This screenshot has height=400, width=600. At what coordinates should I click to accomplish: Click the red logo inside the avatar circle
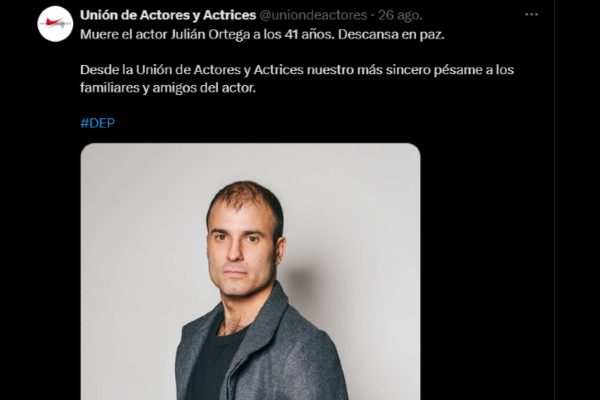(55, 23)
